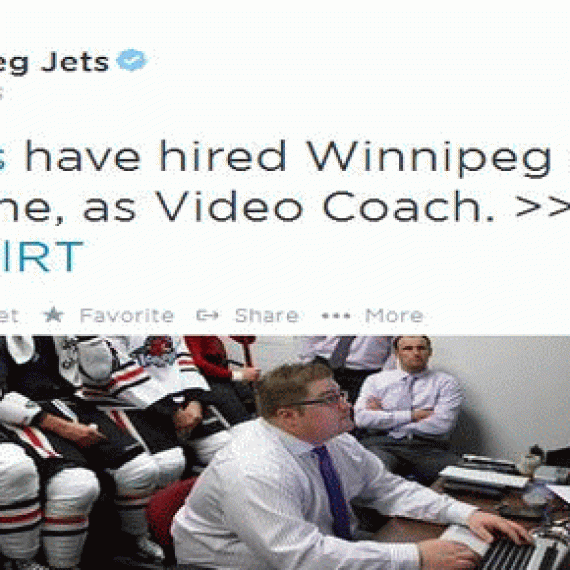Click the Favorite star icon
This screenshot has width=570, height=570.
(54, 315)
